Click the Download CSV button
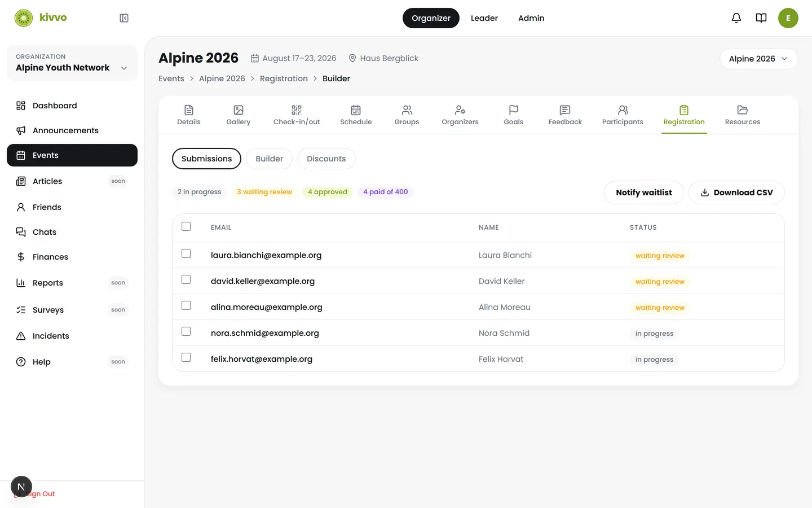 736,192
